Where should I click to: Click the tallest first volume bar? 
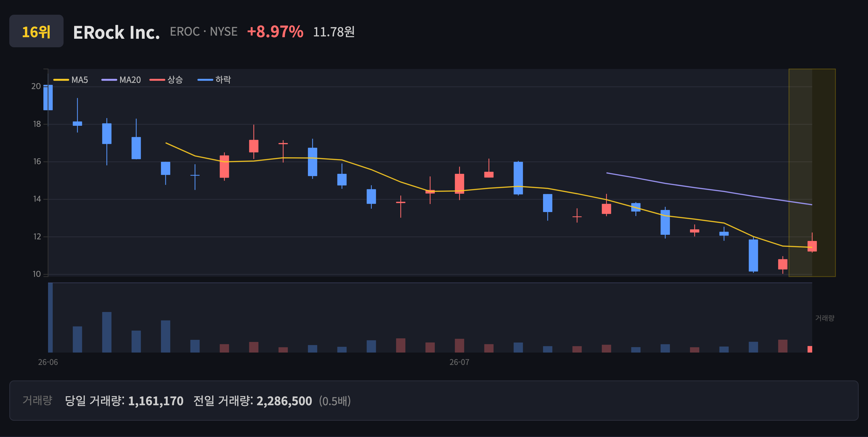click(x=50, y=318)
